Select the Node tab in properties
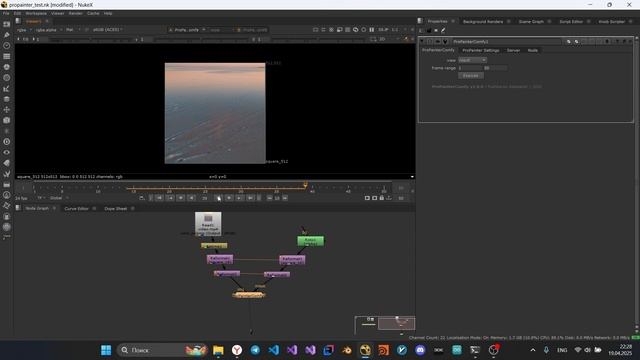 point(533,51)
